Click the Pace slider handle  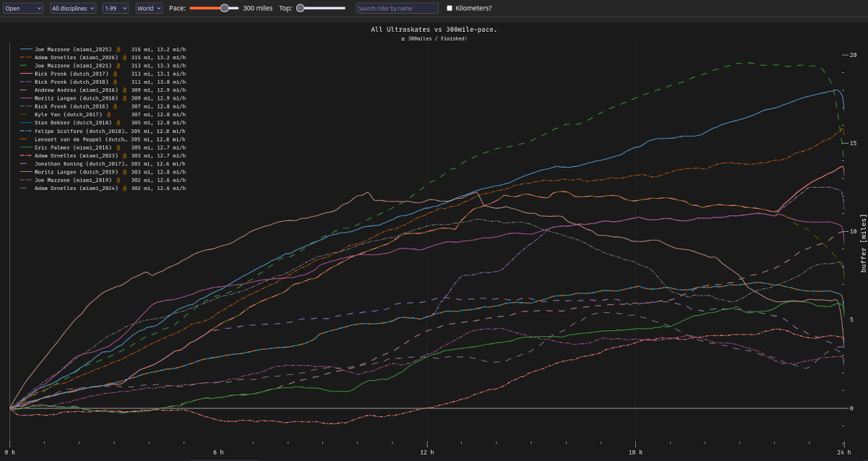225,9
